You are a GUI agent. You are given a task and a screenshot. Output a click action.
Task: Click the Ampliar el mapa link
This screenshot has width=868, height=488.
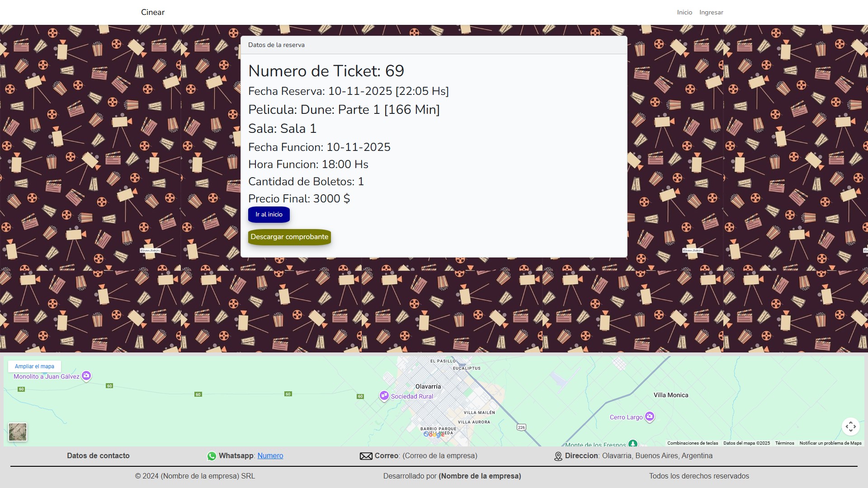tap(34, 366)
